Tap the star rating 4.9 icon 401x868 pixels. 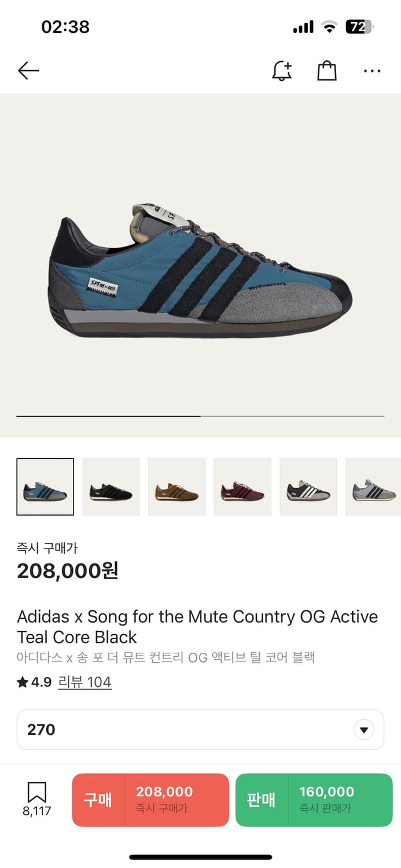coord(23,682)
